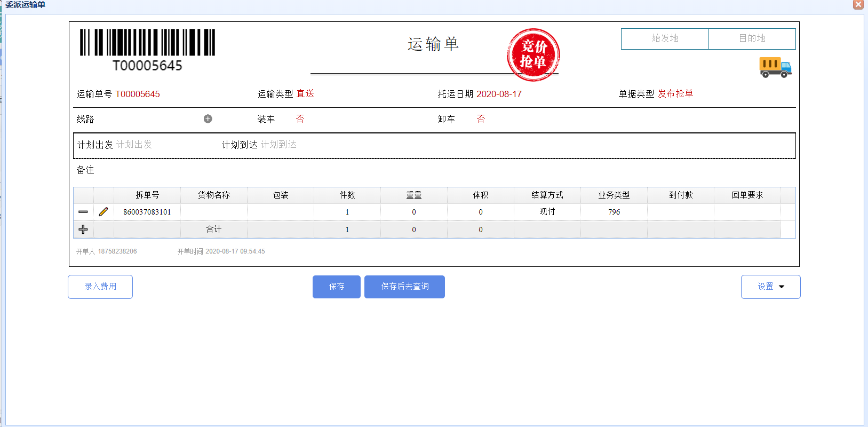The height and width of the screenshot is (427, 868).
Task: Click the 保存 button
Action: click(337, 287)
